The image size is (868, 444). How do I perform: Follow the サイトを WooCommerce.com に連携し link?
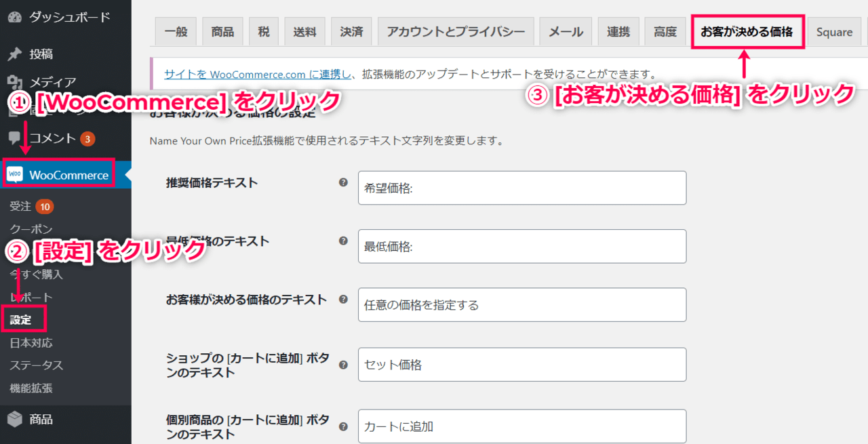coord(258,74)
